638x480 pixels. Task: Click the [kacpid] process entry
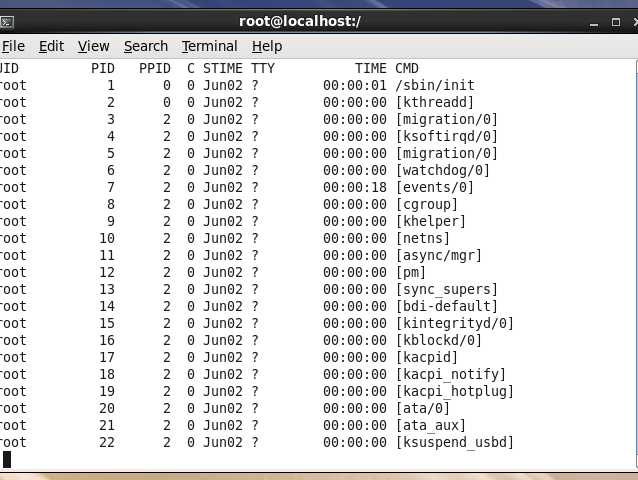coord(427,358)
